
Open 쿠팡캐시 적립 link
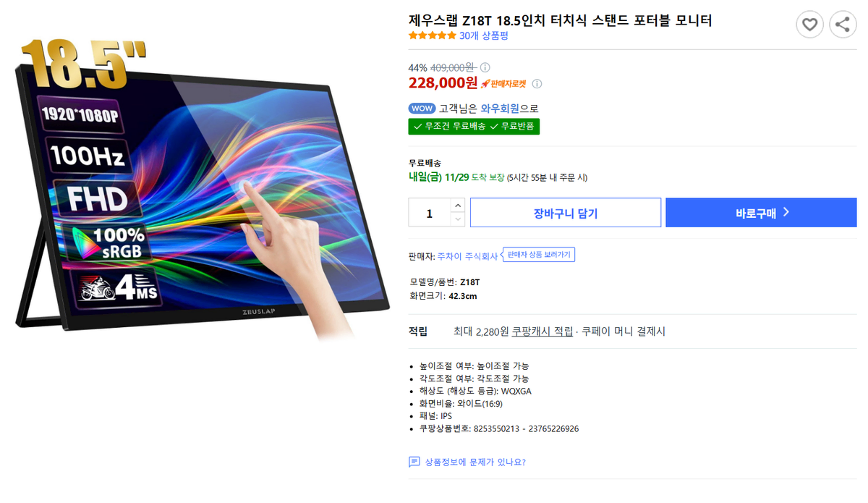[x=542, y=331]
